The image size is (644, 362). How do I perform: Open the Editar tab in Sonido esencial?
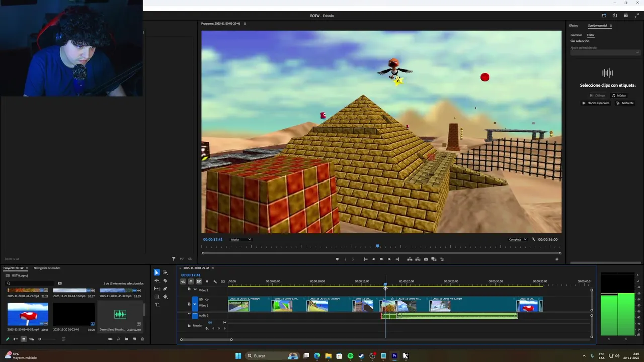click(591, 35)
